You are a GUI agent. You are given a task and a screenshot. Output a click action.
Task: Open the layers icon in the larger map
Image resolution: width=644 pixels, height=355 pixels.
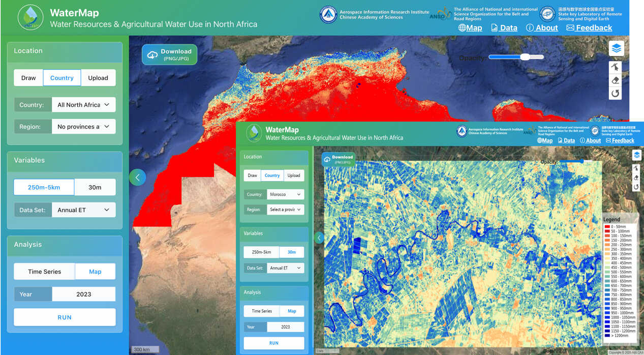616,48
